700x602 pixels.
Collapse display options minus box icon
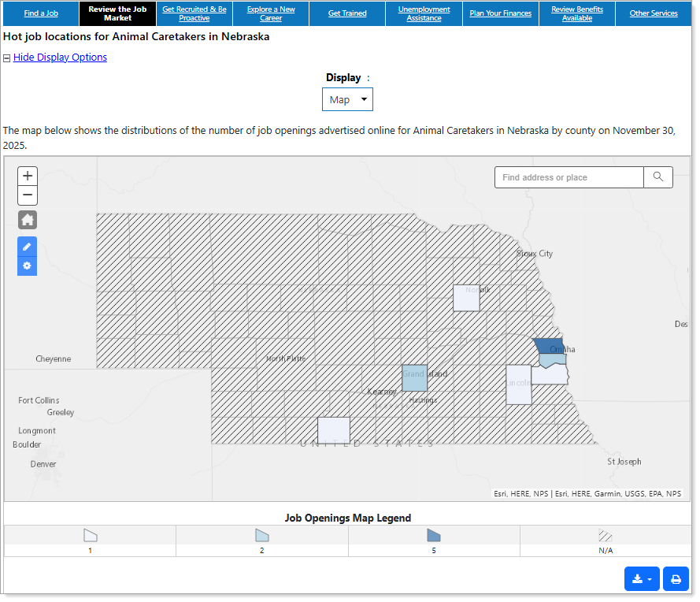click(7, 58)
